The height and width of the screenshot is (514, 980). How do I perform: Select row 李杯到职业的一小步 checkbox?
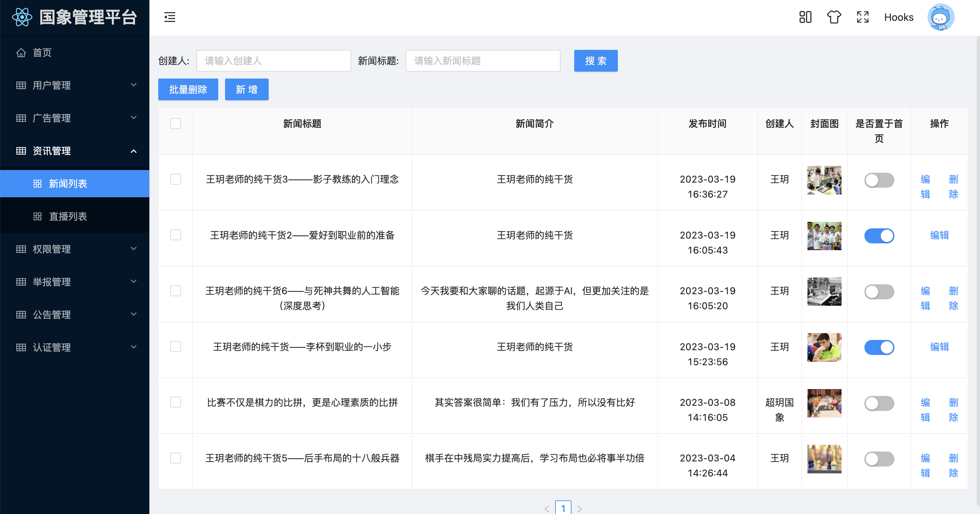(175, 346)
